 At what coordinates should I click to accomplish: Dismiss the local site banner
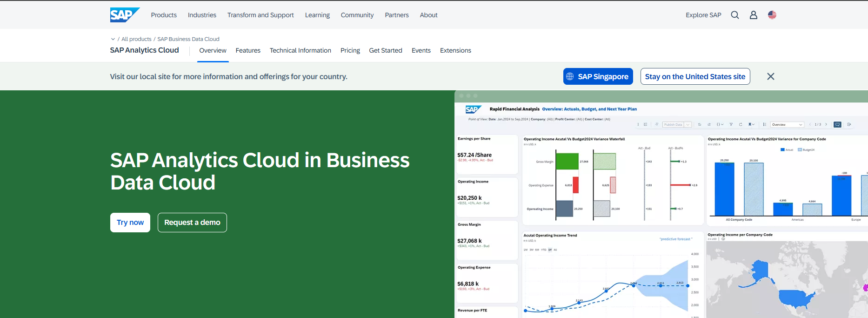tap(770, 76)
